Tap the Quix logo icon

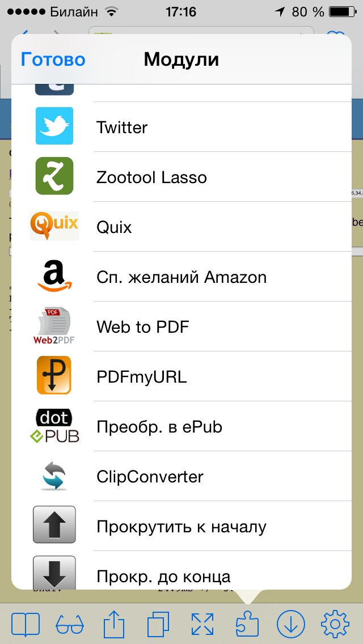tap(54, 226)
